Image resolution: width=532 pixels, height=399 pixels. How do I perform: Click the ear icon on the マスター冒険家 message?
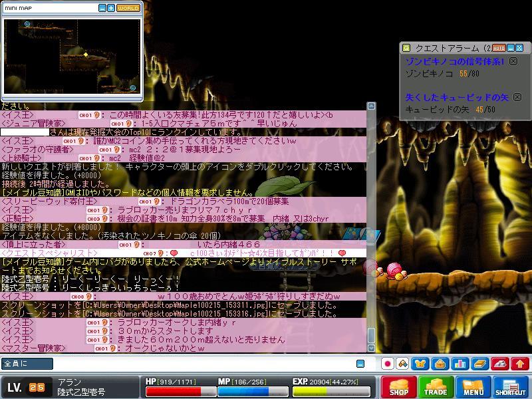pos(112,348)
